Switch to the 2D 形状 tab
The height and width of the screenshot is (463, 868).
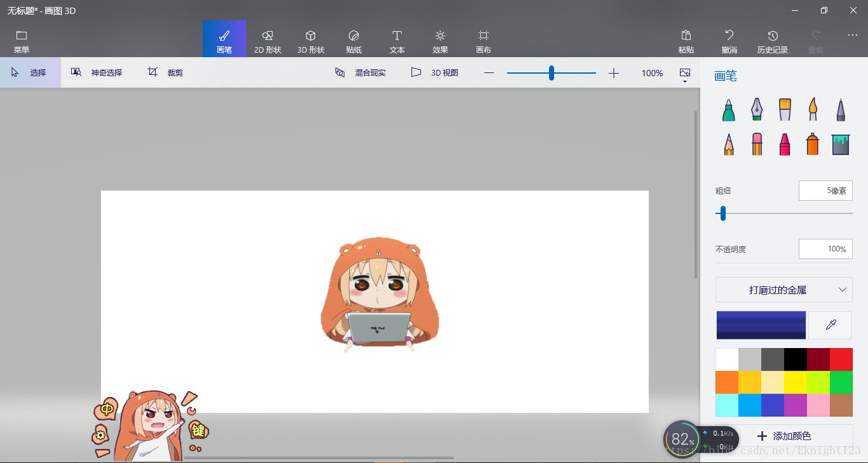(x=268, y=39)
